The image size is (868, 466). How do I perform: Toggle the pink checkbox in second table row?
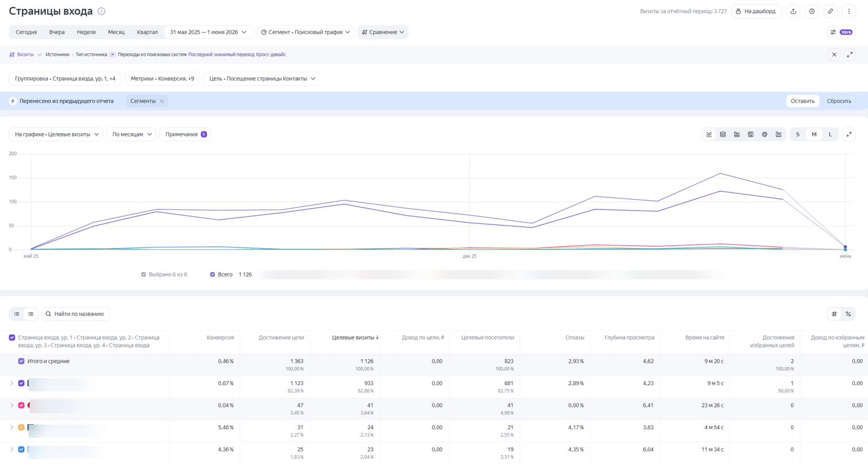click(21, 406)
